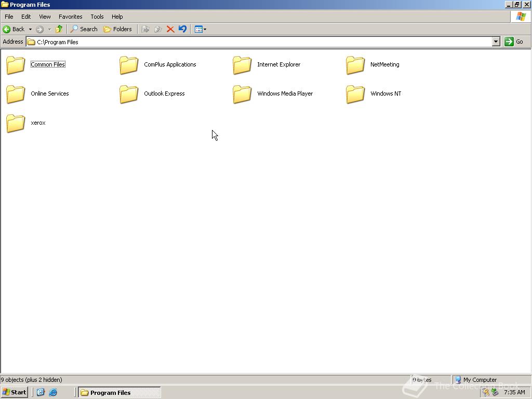
Task: Open the Forward history dropdown arrow
Action: point(49,29)
